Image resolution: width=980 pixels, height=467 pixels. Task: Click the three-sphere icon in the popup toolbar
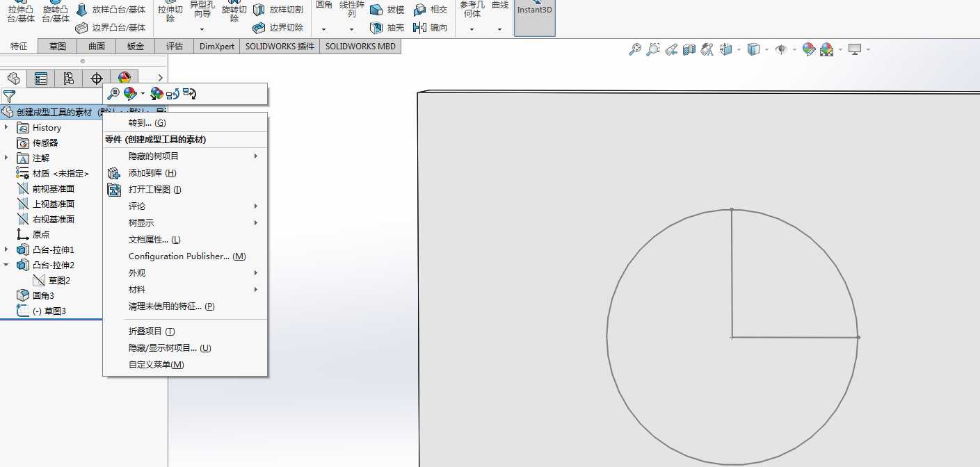click(x=156, y=93)
